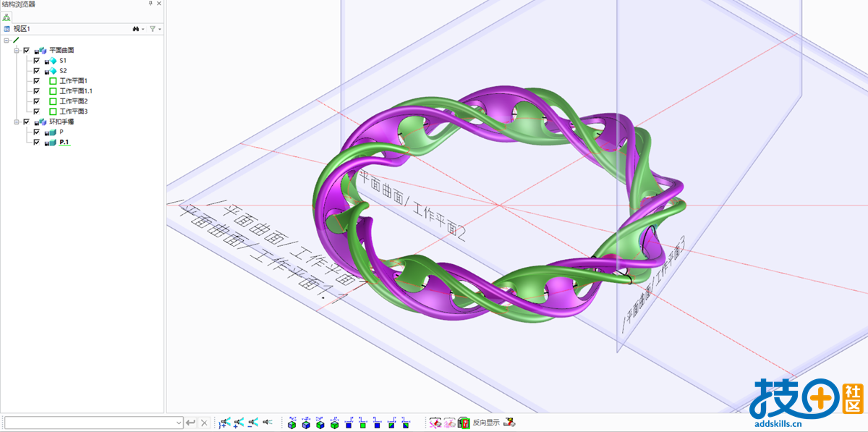Click the second pink display-toggle icon
The width and height of the screenshot is (868, 432).
(449, 422)
